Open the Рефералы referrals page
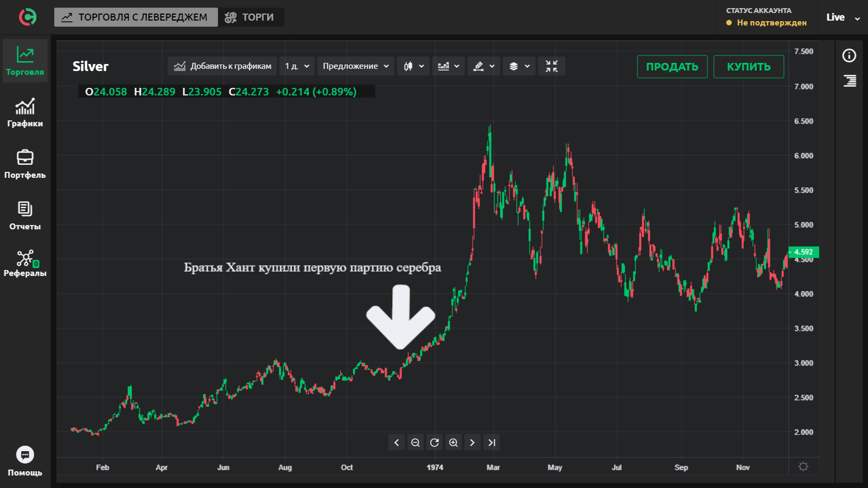This screenshot has width=868, height=488. (x=25, y=263)
